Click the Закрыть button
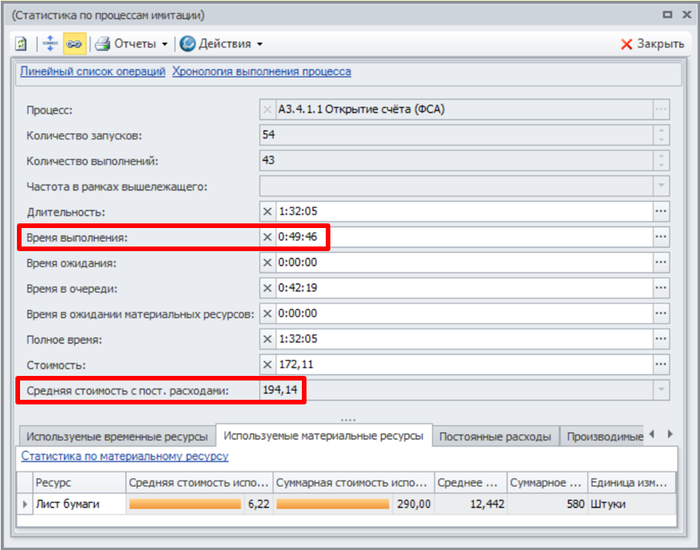 tap(652, 44)
